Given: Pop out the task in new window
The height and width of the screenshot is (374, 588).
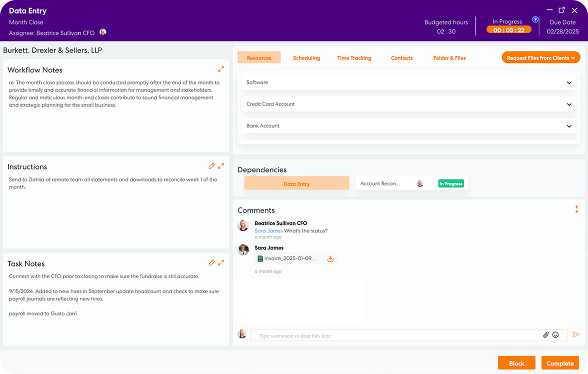Looking at the screenshot, I should coord(562,10).
